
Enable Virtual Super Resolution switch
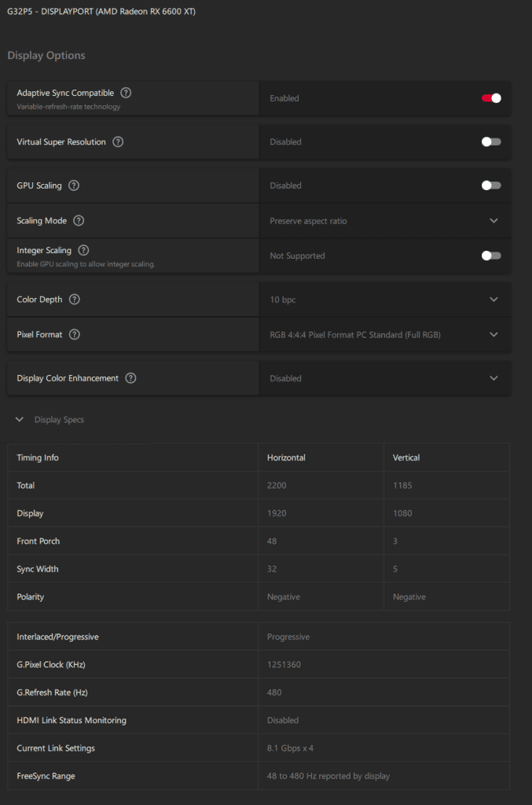pos(491,142)
